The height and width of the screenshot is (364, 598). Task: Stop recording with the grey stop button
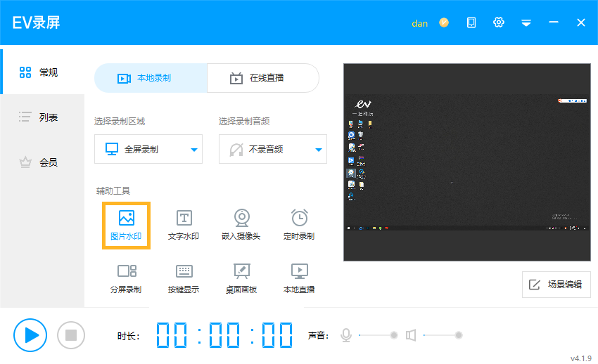tap(71, 335)
